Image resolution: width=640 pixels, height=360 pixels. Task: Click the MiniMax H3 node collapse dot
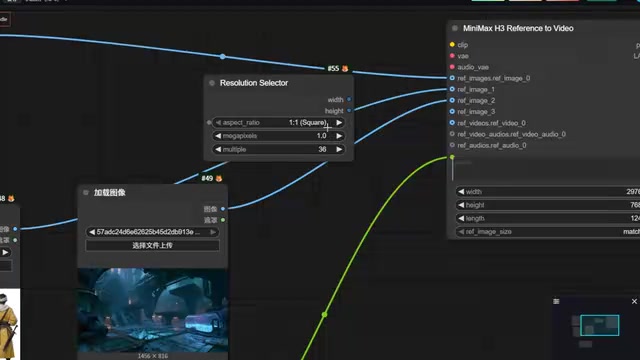click(455, 28)
